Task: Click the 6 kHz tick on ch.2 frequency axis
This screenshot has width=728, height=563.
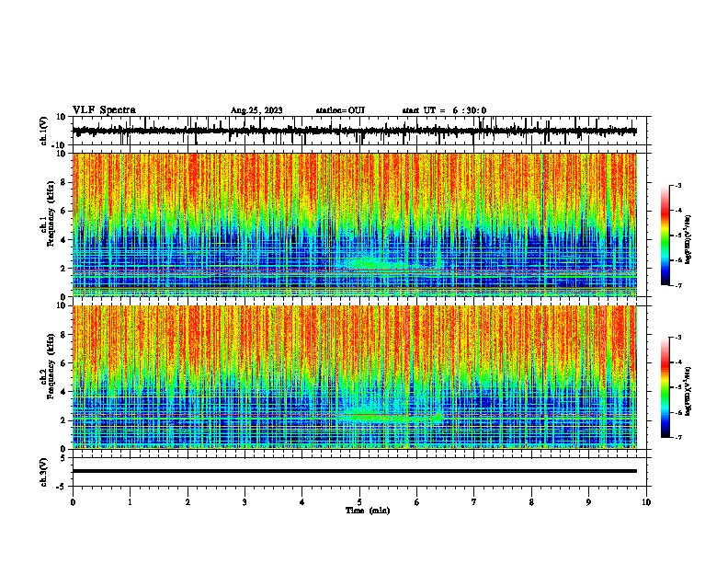Action: click(63, 362)
